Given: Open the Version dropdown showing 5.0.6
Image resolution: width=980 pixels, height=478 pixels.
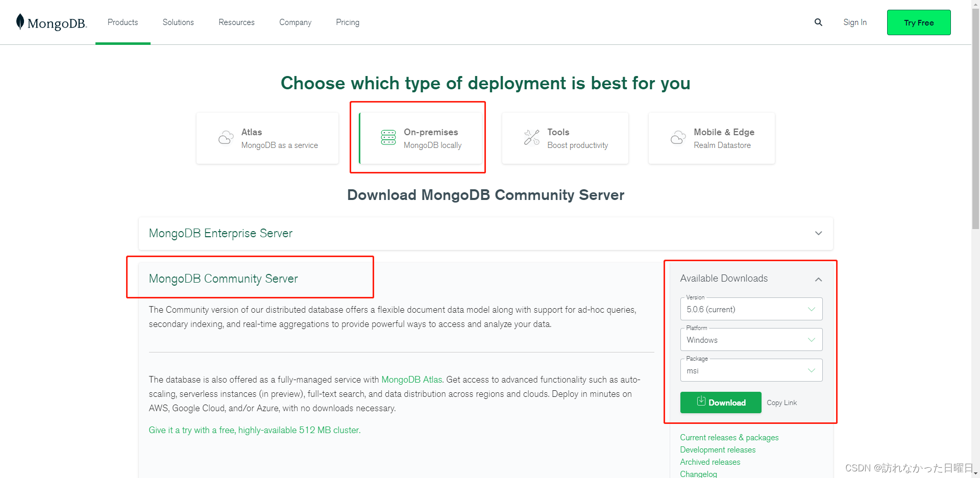Looking at the screenshot, I should coord(751,309).
